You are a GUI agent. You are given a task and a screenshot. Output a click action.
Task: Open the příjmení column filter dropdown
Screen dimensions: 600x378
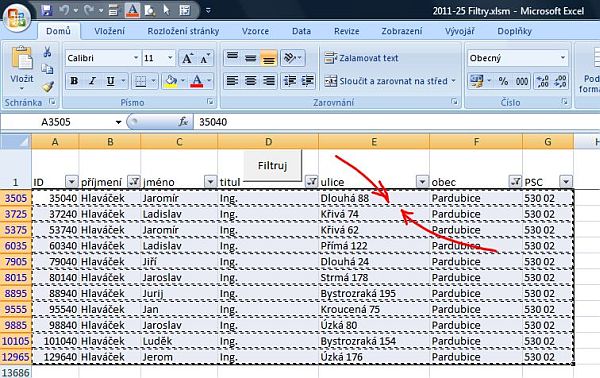tap(133, 182)
